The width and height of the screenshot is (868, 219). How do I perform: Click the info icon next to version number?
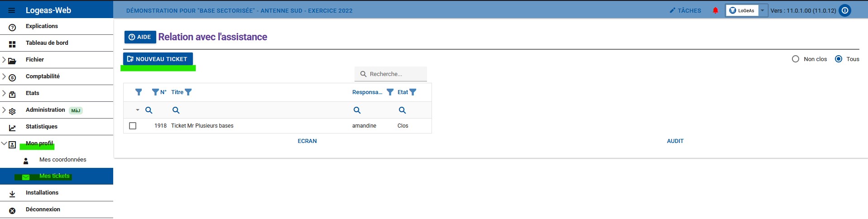[x=845, y=10]
